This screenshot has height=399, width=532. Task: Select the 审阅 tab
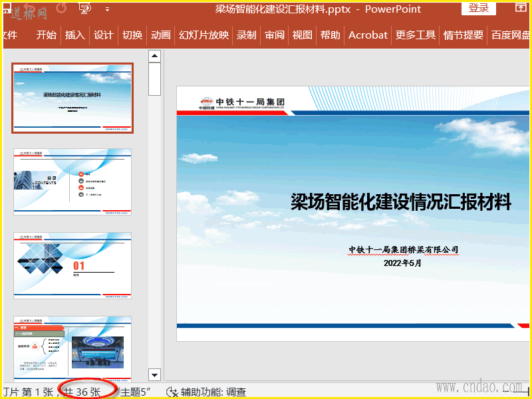pyautogui.click(x=275, y=35)
